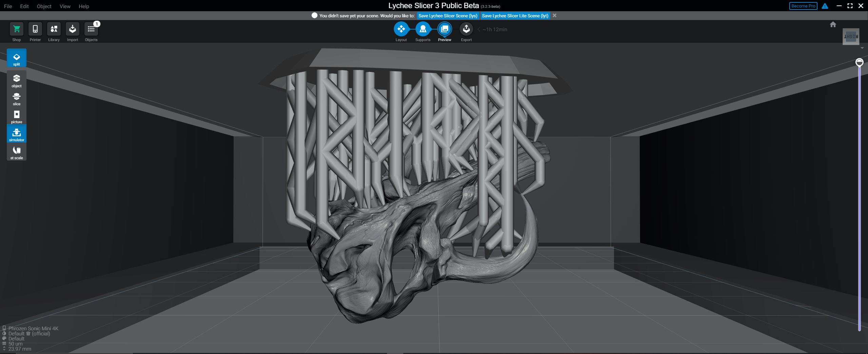Viewport: 868px width, 354px height.
Task: Click Save Lychee Slicer Lite Scene (lyt)
Action: tap(515, 16)
